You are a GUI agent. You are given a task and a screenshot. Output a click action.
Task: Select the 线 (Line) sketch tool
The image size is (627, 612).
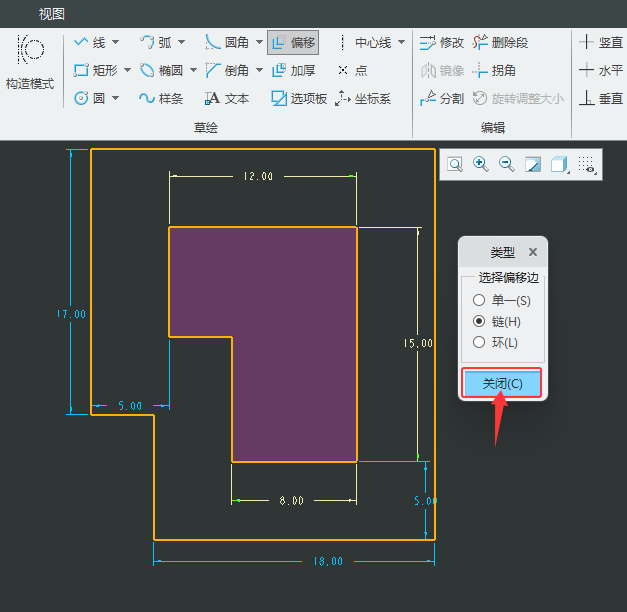tap(90, 42)
